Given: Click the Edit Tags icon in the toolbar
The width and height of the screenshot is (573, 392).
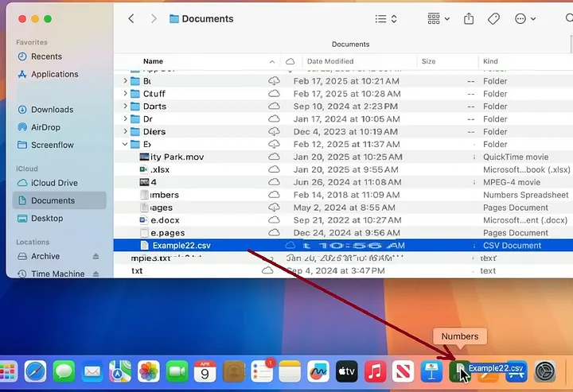Looking at the screenshot, I should 493,18.
